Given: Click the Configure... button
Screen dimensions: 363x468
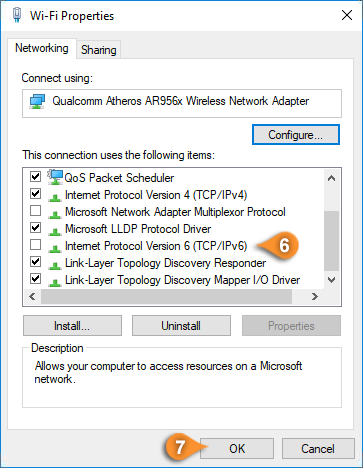Looking at the screenshot, I should [296, 135].
